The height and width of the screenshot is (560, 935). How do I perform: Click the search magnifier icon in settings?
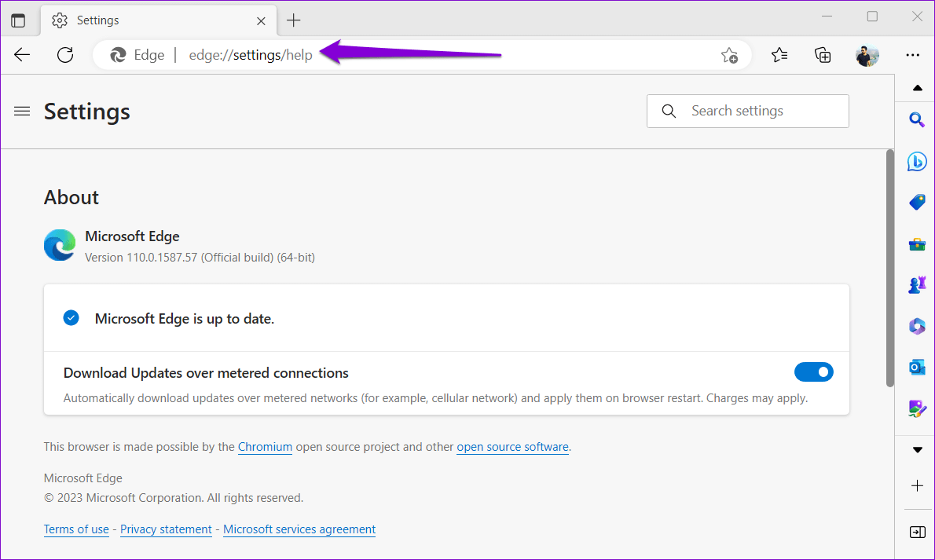coord(669,111)
